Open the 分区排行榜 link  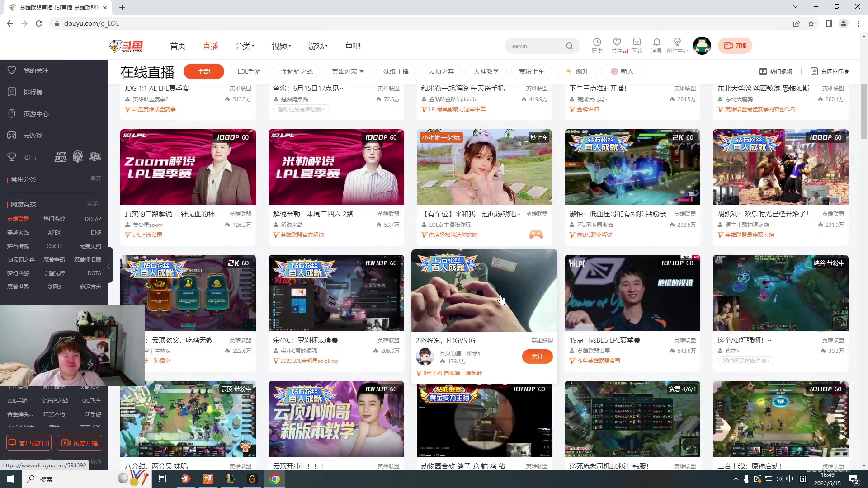point(830,71)
